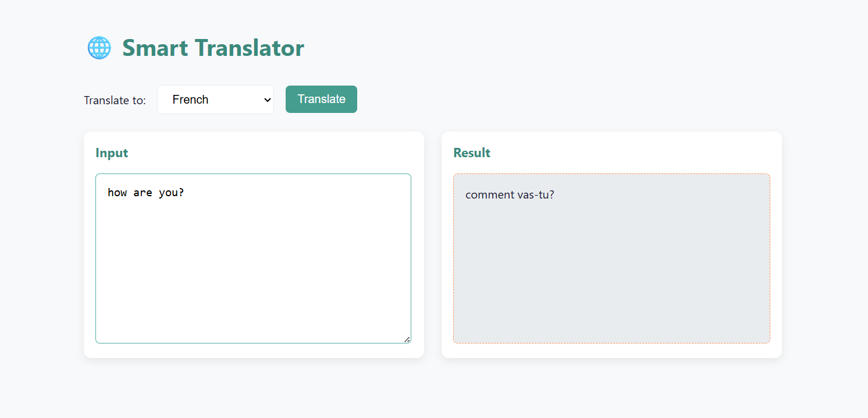This screenshot has height=418, width=868.
Task: Click the dropdown arrow next to French
Action: (268, 100)
